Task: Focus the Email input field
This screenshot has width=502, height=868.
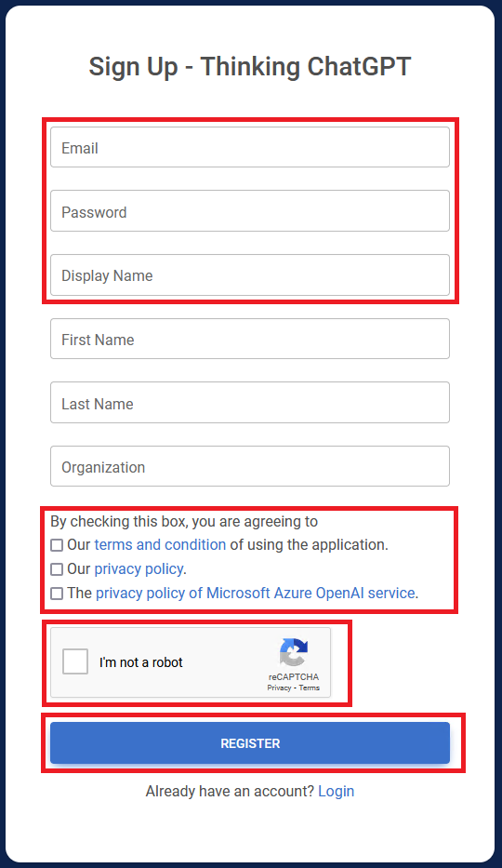Action: point(250,147)
